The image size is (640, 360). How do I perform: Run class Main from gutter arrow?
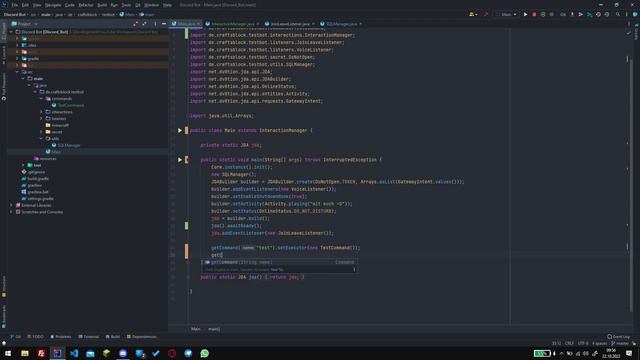click(x=180, y=130)
